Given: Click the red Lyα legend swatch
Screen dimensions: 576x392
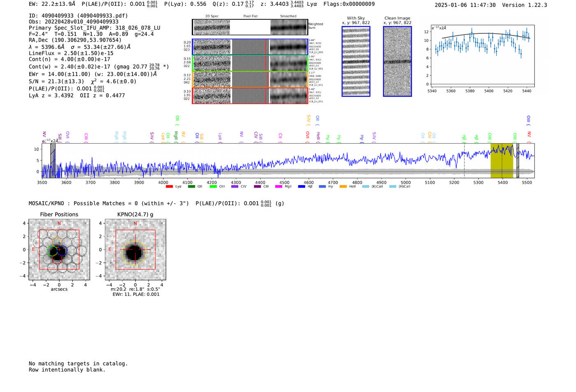Looking at the screenshot, I should coord(169,187).
